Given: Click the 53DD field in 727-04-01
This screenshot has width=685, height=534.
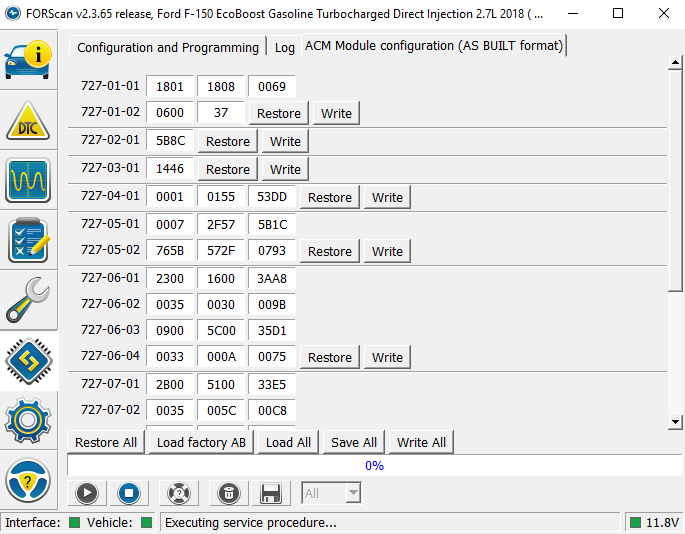Looking at the screenshot, I should click(272, 196).
